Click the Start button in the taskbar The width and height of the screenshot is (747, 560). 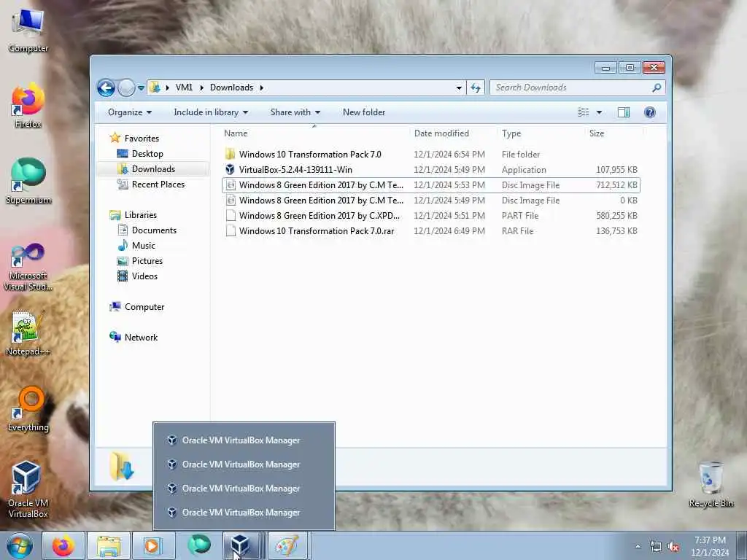pyautogui.click(x=20, y=545)
